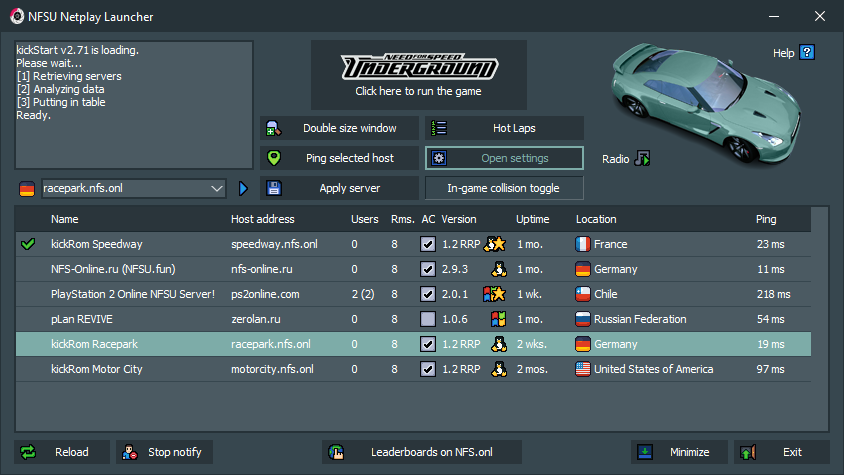844x475 pixels.
Task: Open Help via the question mark icon
Action: pyautogui.click(x=807, y=52)
